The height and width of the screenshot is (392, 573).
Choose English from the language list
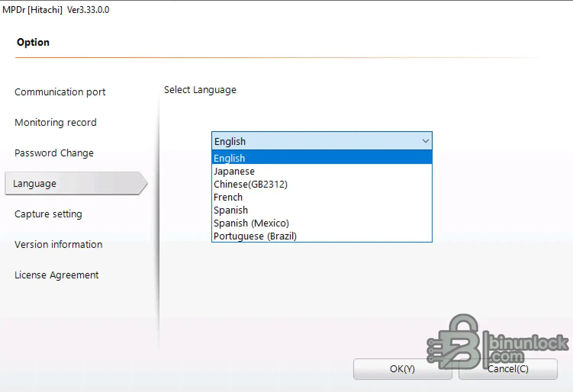[x=322, y=158]
